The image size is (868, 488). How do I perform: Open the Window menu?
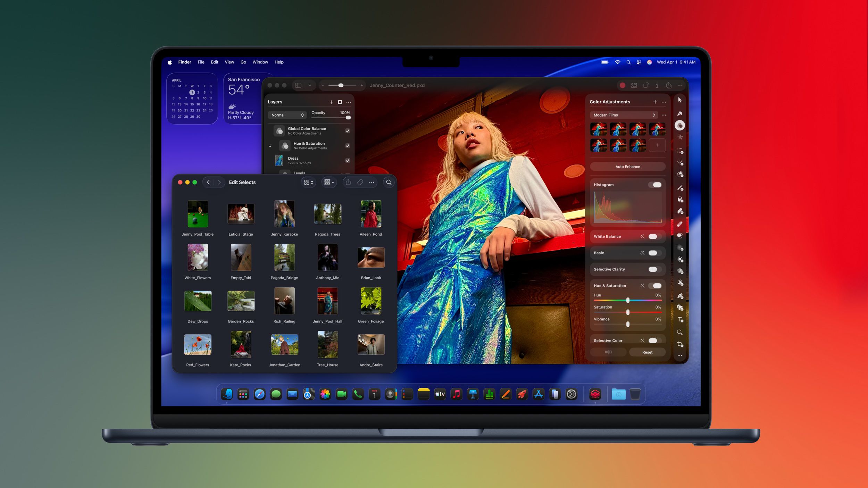pos(260,62)
